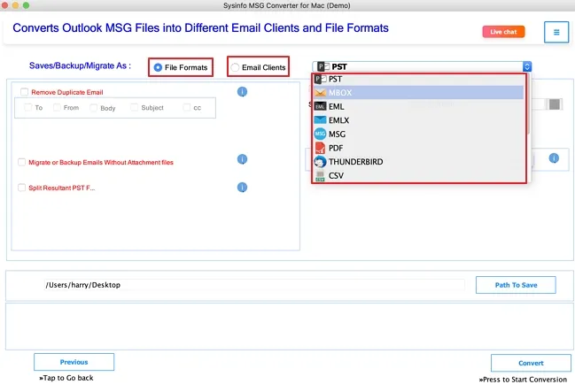Click the EMLX blue envelope icon

click(x=320, y=120)
